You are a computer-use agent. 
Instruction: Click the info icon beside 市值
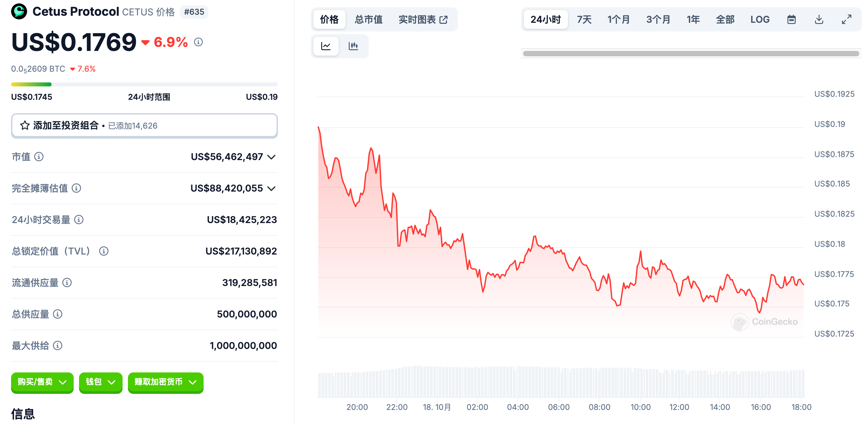point(39,157)
